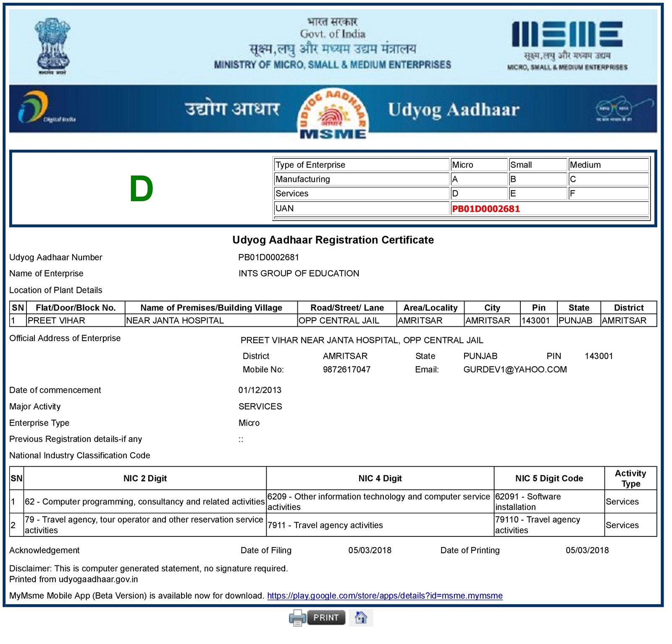This screenshot has width=672, height=644.
Task: Open the MyMsme Play Store download link
Action: pos(384,596)
